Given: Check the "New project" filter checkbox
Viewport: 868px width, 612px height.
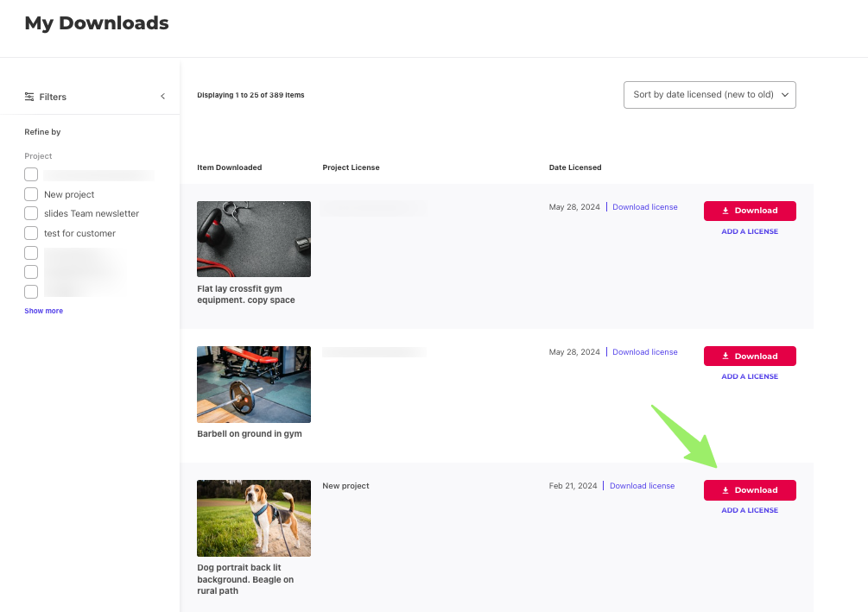Looking at the screenshot, I should tap(31, 193).
